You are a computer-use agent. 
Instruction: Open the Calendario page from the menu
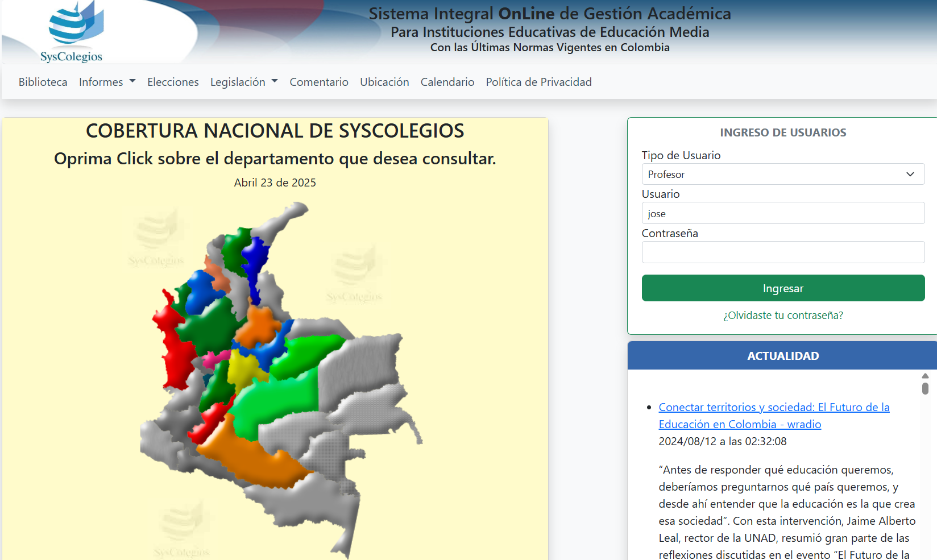447,82
